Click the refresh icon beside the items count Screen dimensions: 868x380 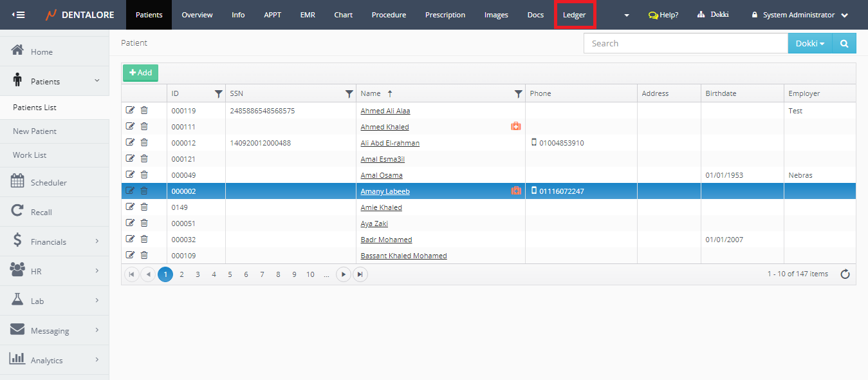845,274
